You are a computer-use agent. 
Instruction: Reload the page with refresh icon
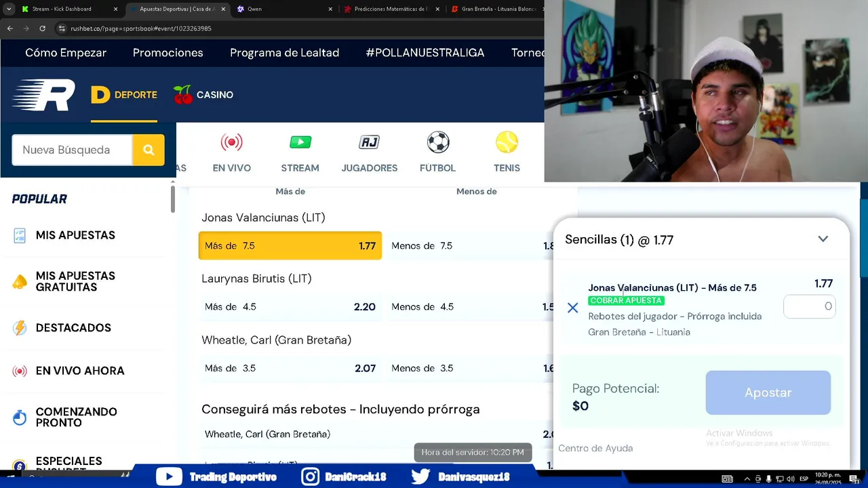pos(42,28)
